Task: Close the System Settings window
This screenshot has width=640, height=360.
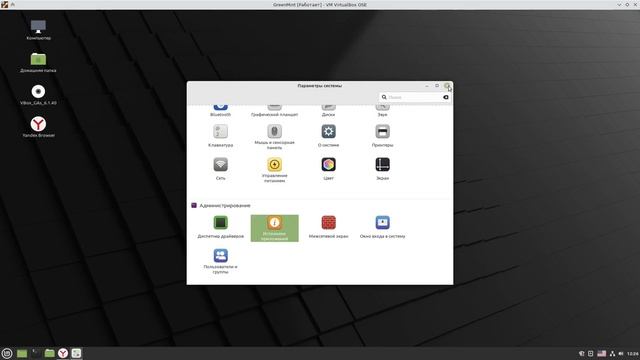Action: pyautogui.click(x=447, y=86)
